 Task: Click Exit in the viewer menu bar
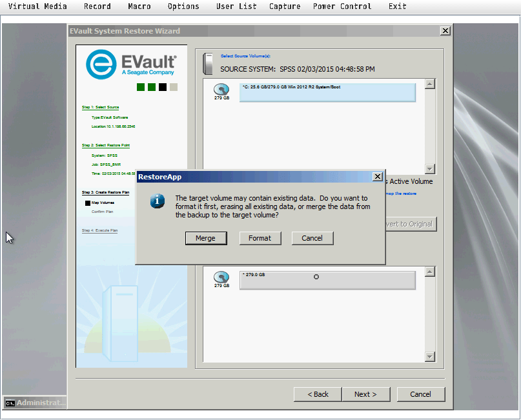click(398, 6)
